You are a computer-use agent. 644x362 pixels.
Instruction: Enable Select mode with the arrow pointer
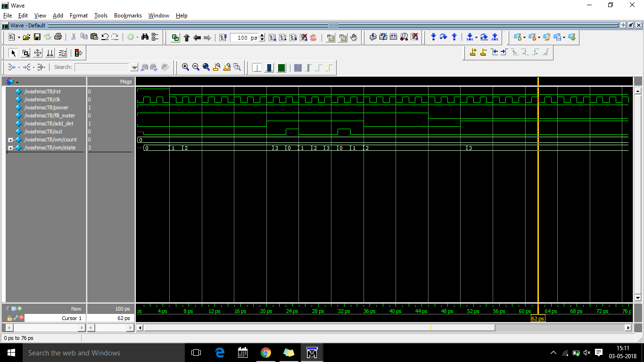click(x=14, y=53)
